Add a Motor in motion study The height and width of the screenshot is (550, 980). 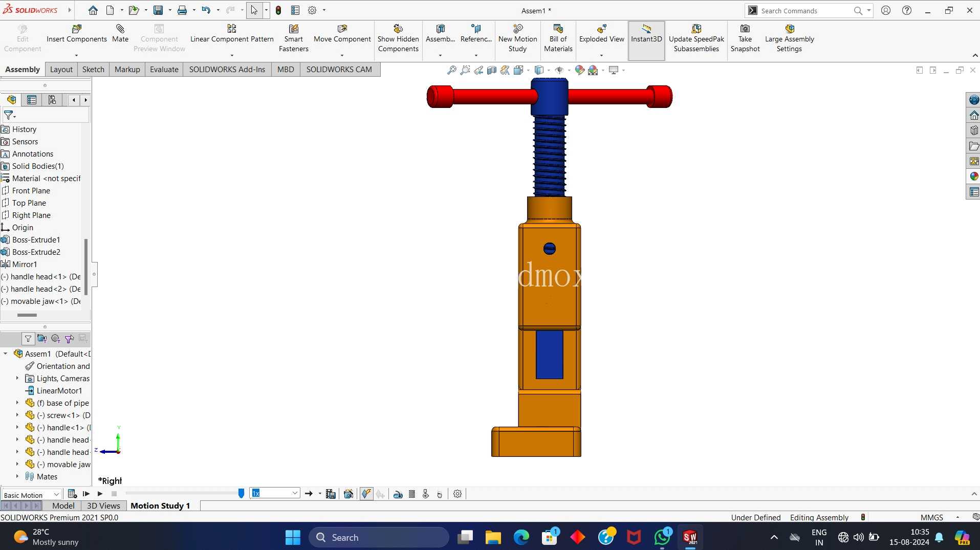coord(398,494)
